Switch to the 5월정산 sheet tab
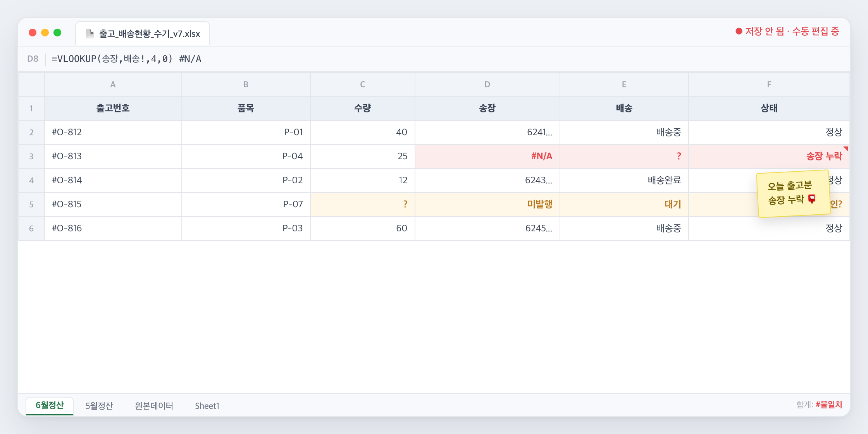Viewport: 868px width, 434px height. [99, 406]
